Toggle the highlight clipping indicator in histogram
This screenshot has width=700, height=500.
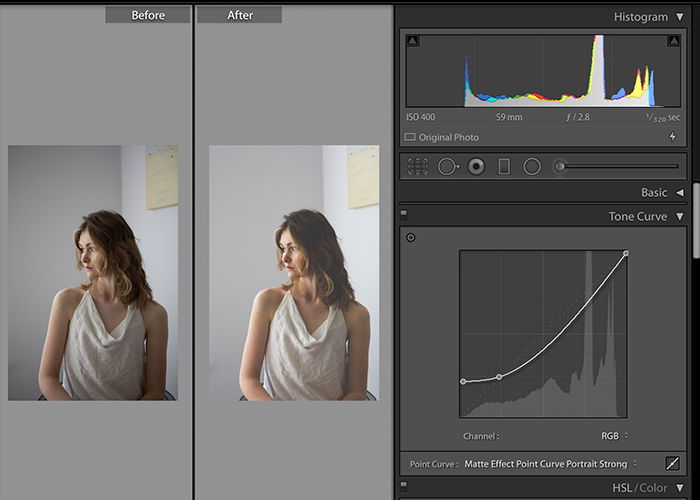coord(673,41)
